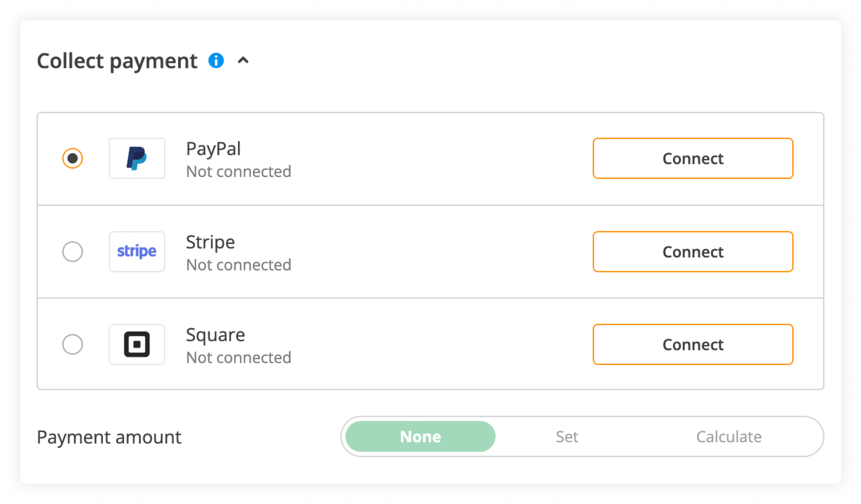Click the PayPal logo icon
The image size is (861, 504).
click(137, 158)
